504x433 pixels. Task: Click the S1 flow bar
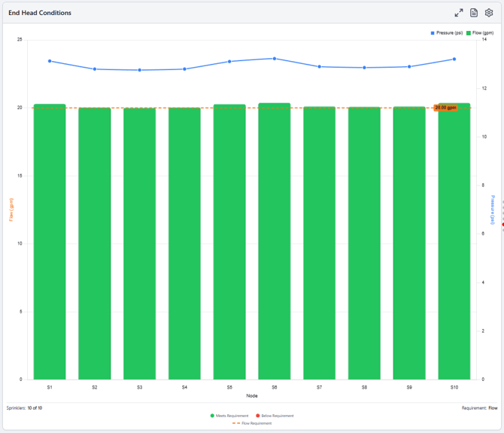tap(50, 242)
